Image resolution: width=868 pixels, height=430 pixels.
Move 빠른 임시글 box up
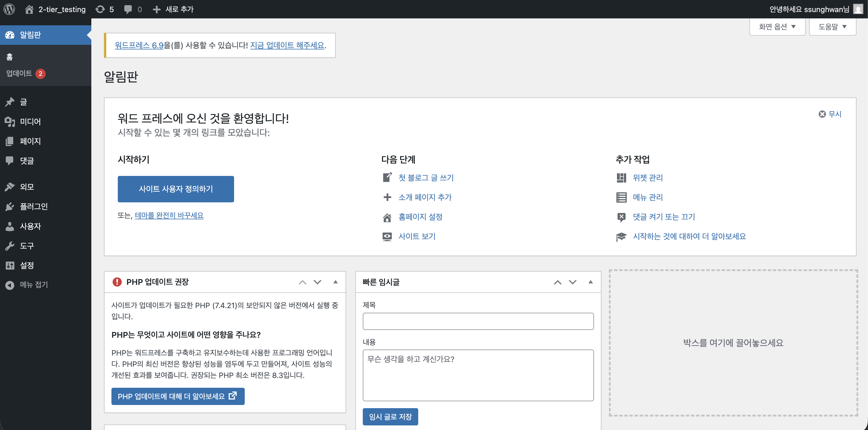(557, 282)
